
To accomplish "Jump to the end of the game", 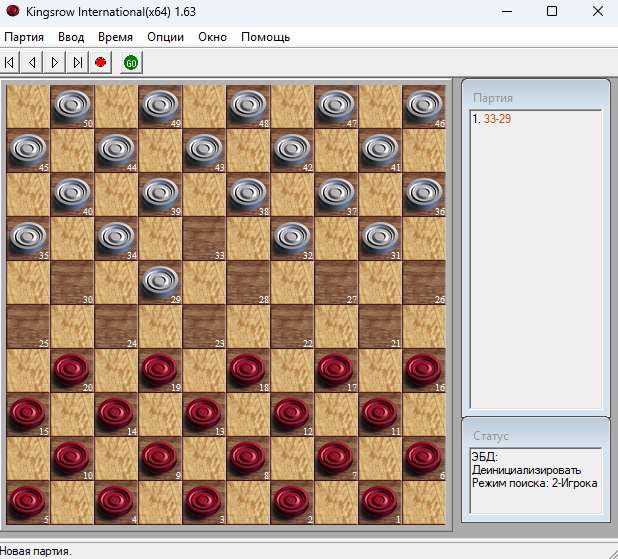I will tap(77, 62).
